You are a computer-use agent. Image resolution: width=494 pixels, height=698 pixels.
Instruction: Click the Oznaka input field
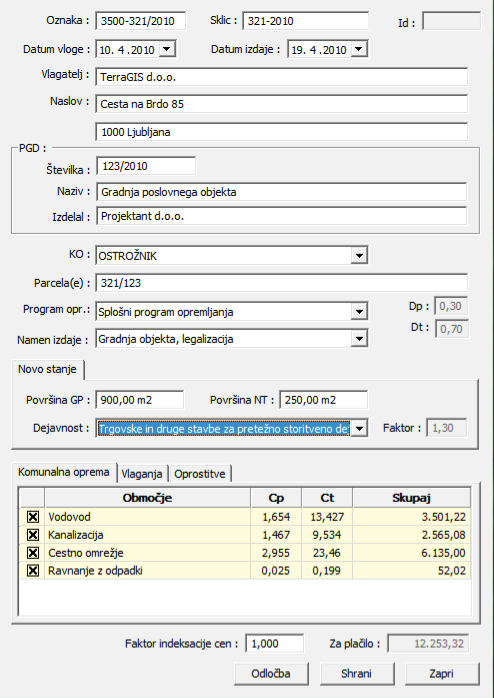click(141, 21)
